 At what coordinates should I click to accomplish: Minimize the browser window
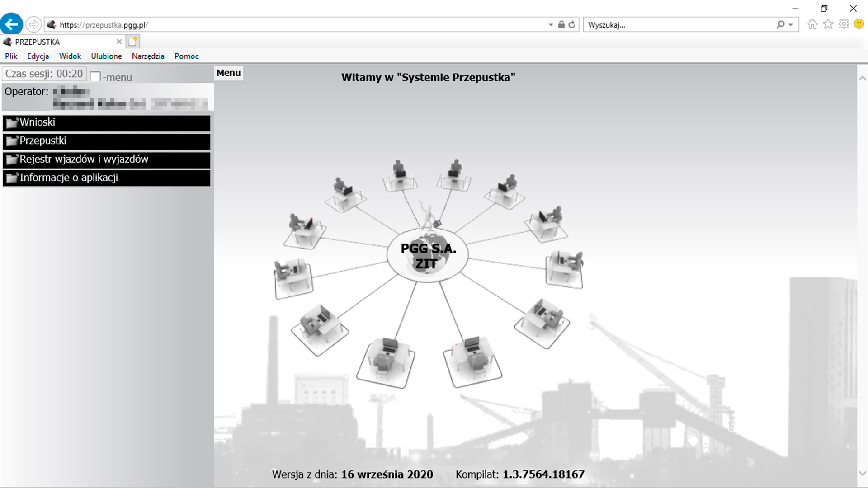click(x=795, y=9)
